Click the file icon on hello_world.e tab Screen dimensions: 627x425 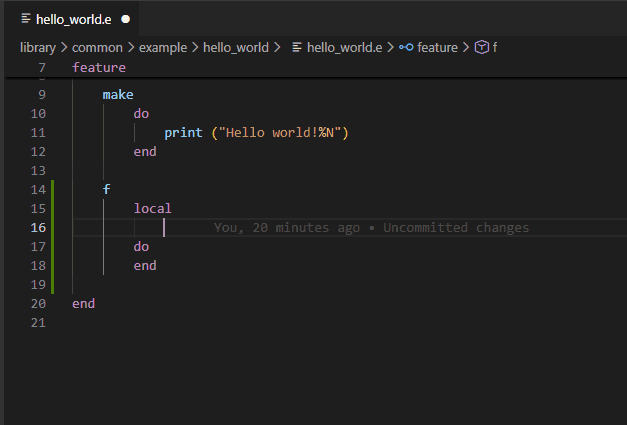click(26, 18)
